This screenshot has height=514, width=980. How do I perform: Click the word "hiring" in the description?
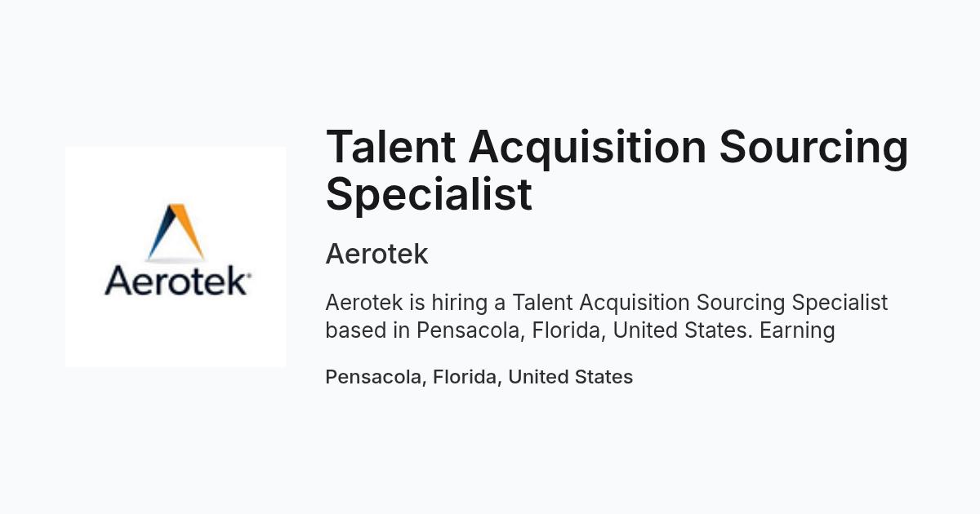[x=458, y=303]
